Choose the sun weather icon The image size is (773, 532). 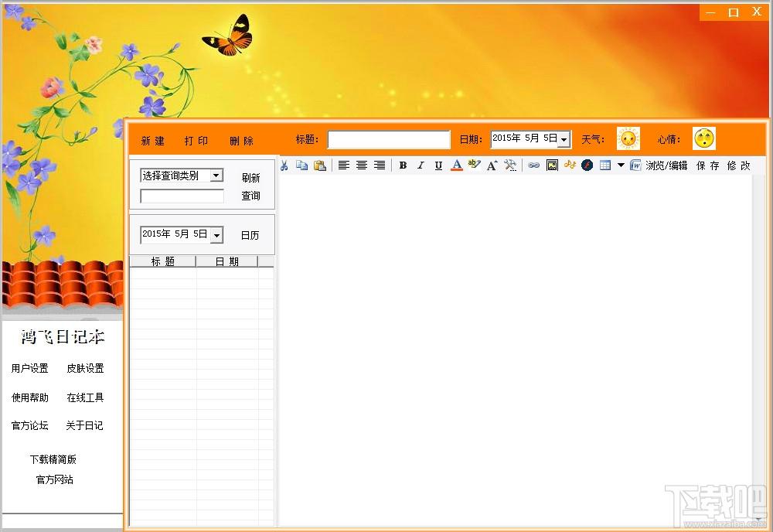coord(628,138)
